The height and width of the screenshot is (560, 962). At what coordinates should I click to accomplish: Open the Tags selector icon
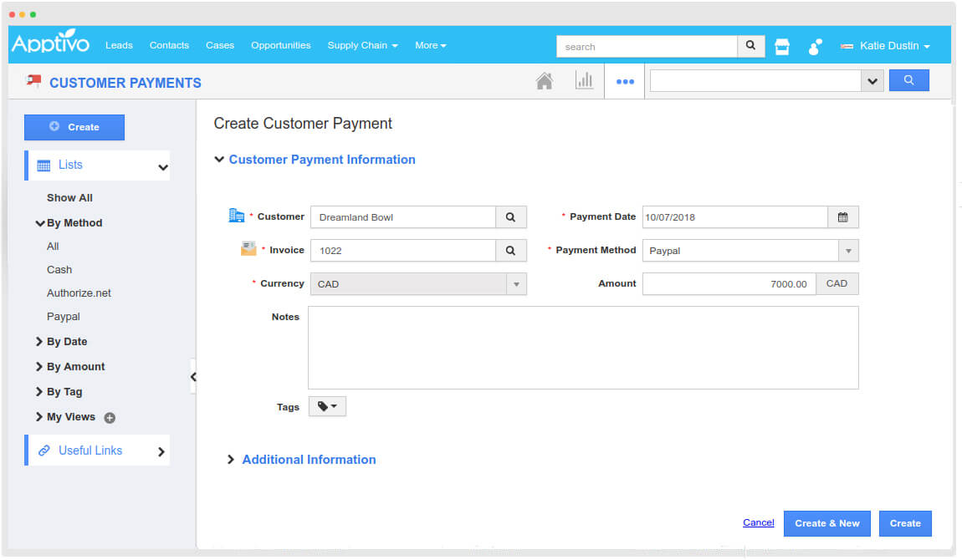(326, 406)
